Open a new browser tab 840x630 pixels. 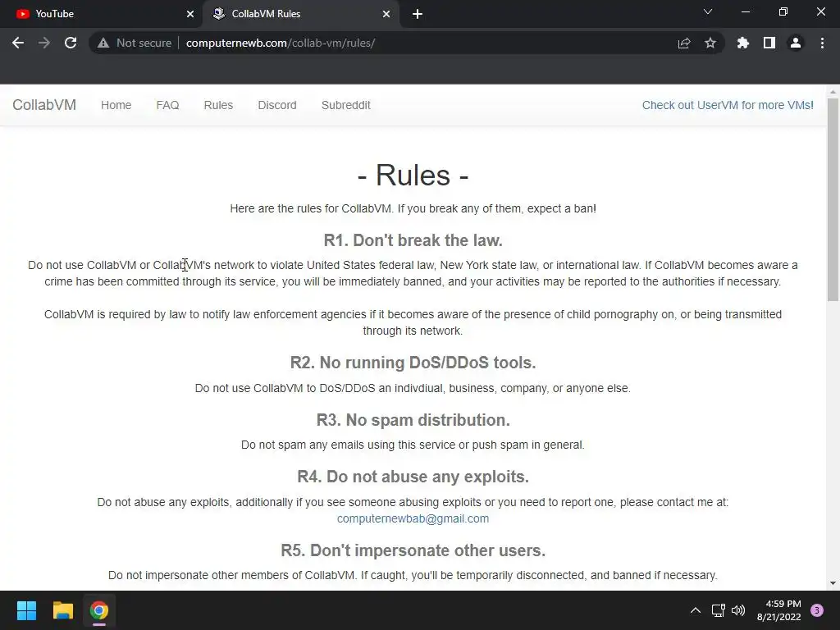click(418, 14)
